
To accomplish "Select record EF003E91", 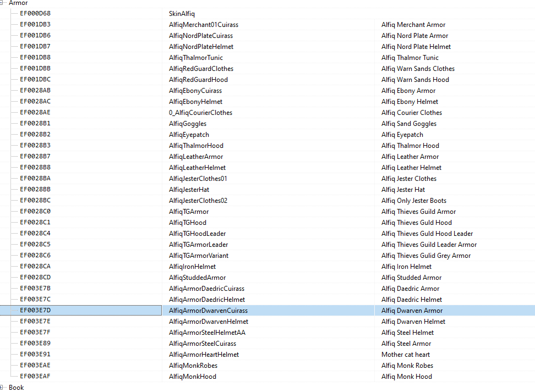I will [x=35, y=354].
